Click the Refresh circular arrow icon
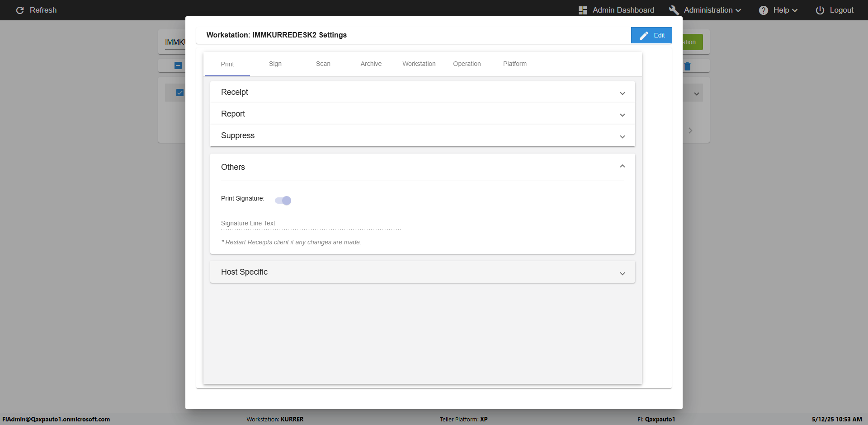The height and width of the screenshot is (425, 868). 20,10
